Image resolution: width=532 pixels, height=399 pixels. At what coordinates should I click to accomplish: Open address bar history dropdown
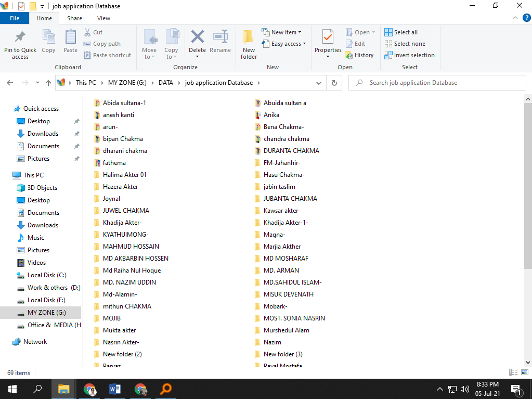point(319,83)
